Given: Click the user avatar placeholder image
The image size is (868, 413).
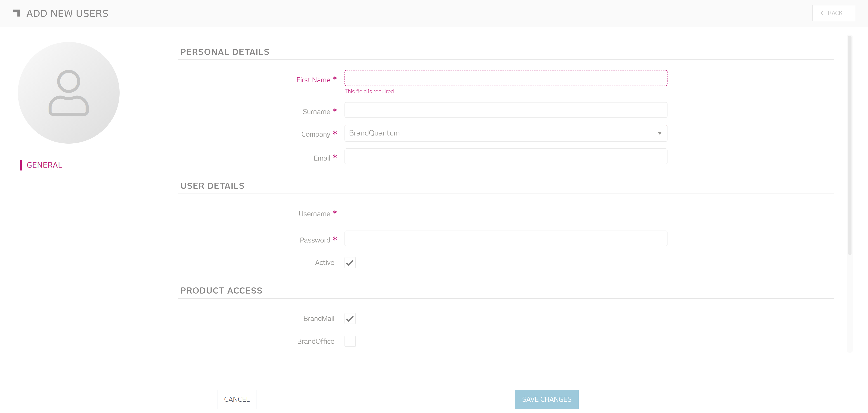Looking at the screenshot, I should pyautogui.click(x=69, y=93).
